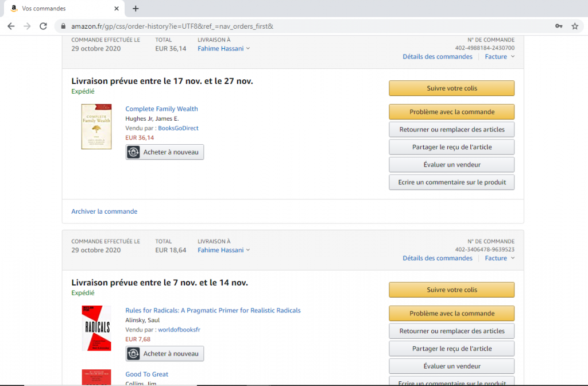Click the browser back arrow
588x386 pixels.
pyautogui.click(x=11, y=26)
